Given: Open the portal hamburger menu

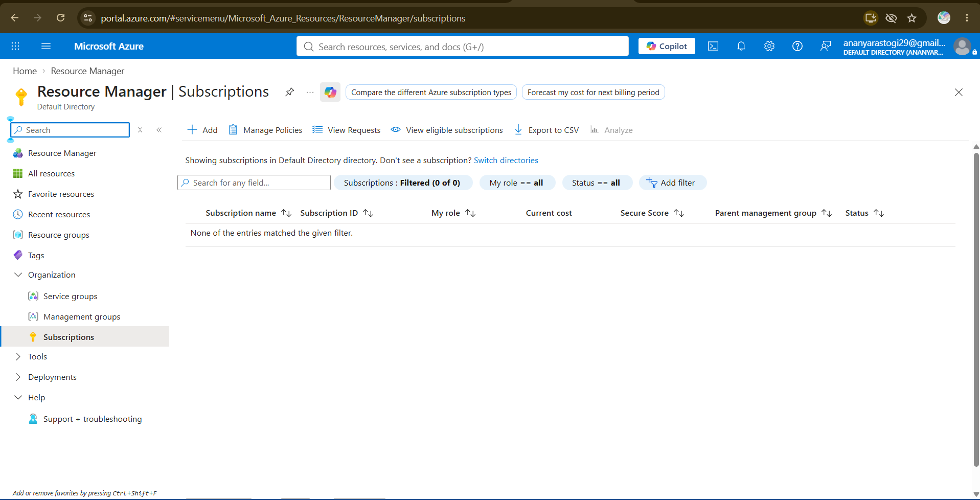Looking at the screenshot, I should 46,46.
